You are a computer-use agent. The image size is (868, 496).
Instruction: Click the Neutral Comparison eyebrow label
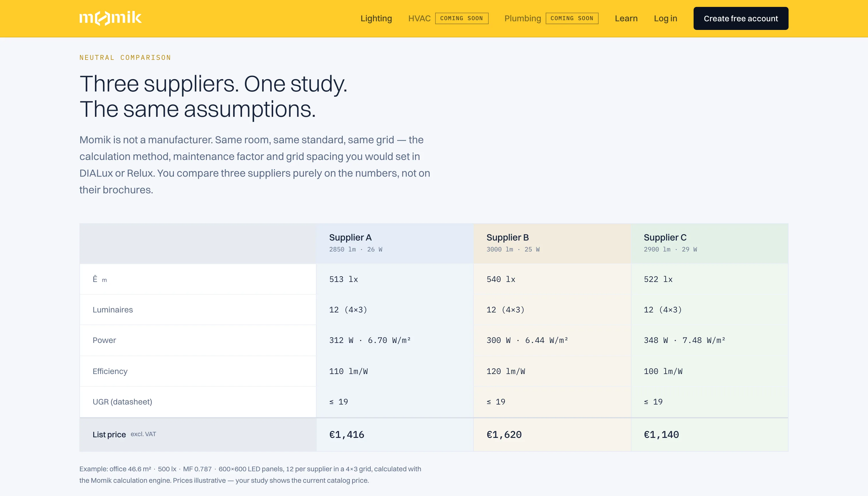coord(125,58)
